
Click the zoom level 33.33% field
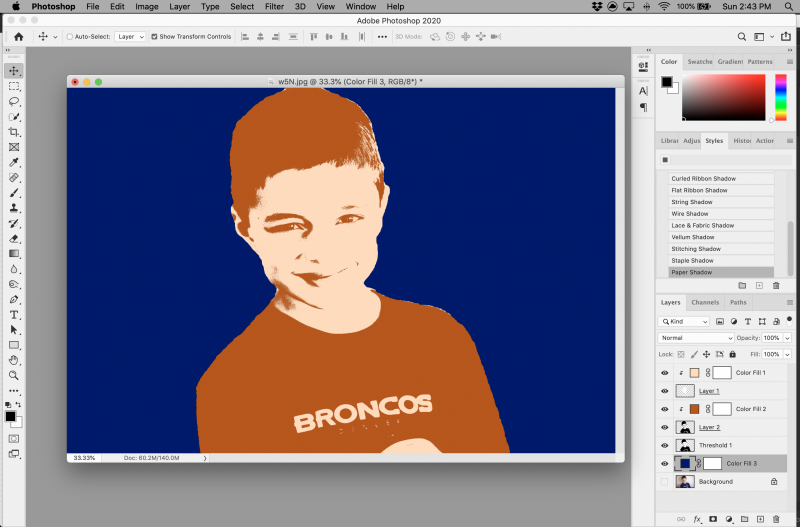coord(84,458)
